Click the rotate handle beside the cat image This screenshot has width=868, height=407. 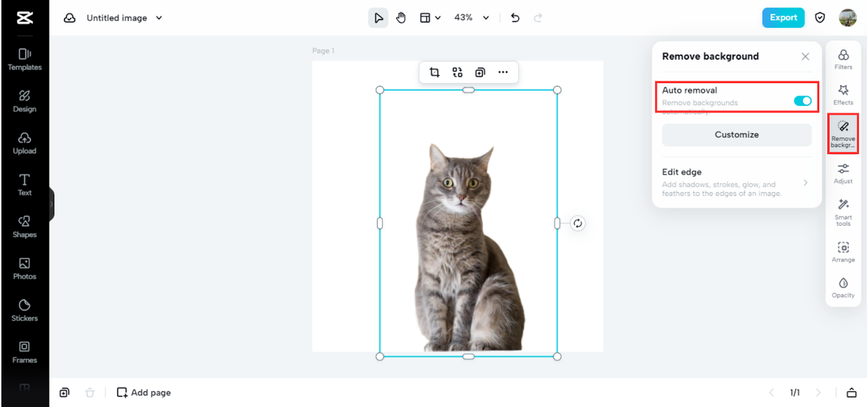coord(578,223)
